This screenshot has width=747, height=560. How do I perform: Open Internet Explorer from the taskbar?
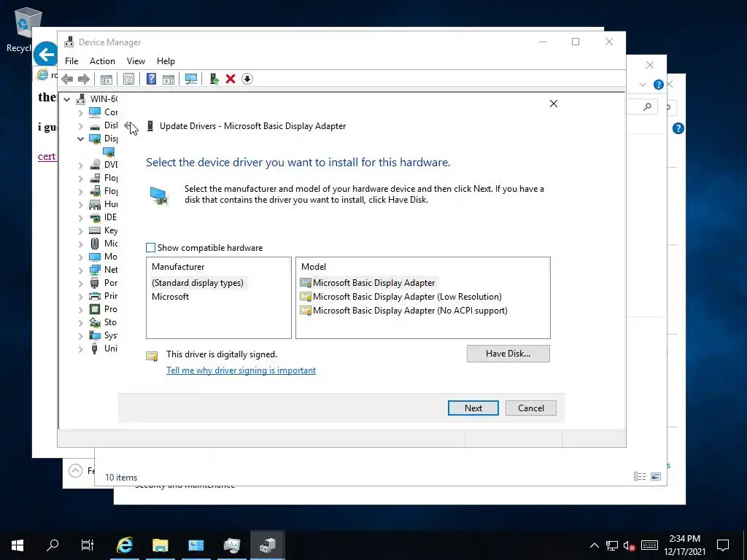click(124, 545)
